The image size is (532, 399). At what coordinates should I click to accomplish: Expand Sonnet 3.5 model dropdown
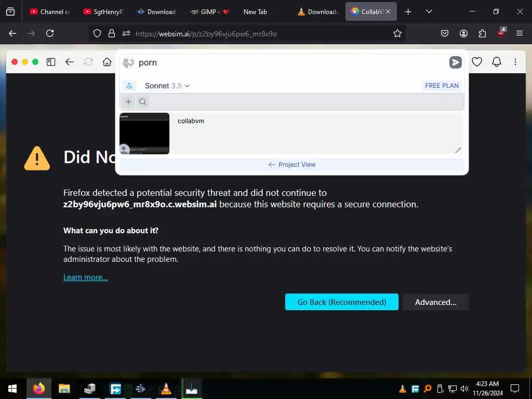[167, 86]
